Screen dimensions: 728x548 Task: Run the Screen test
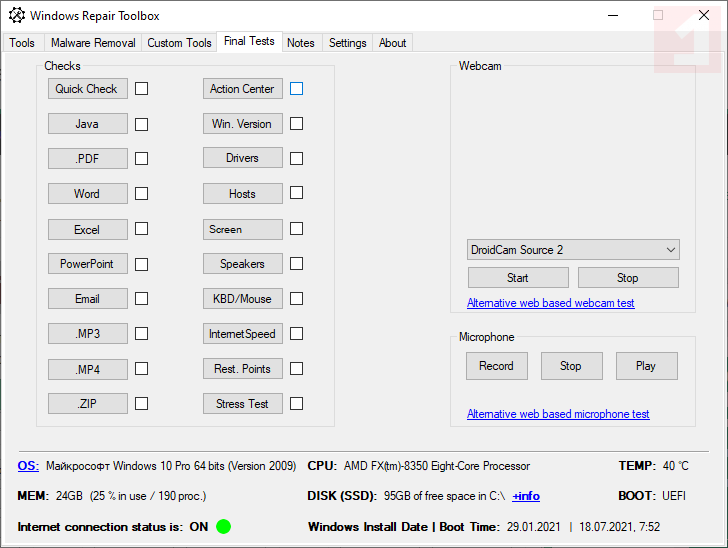(243, 229)
